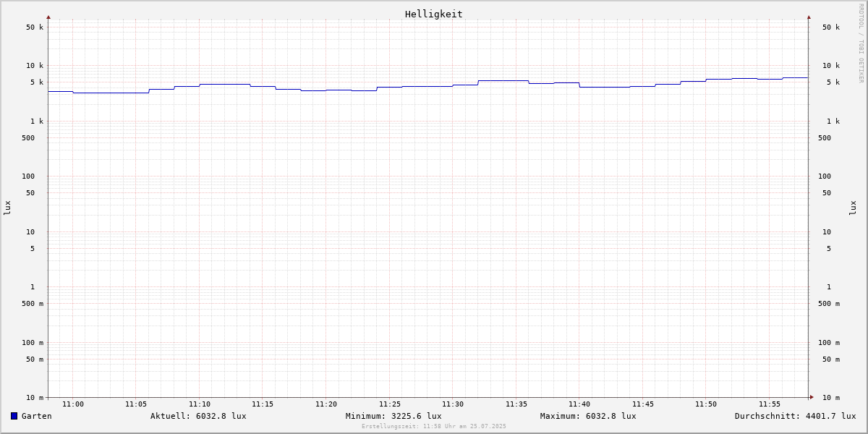
Task: Click the right axis 50 label
Action: click(x=827, y=193)
